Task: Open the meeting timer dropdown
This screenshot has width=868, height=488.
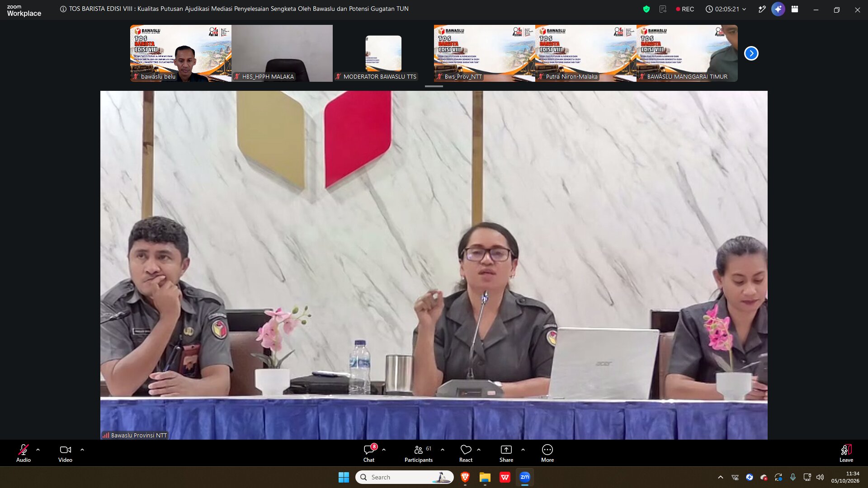Action: (726, 9)
